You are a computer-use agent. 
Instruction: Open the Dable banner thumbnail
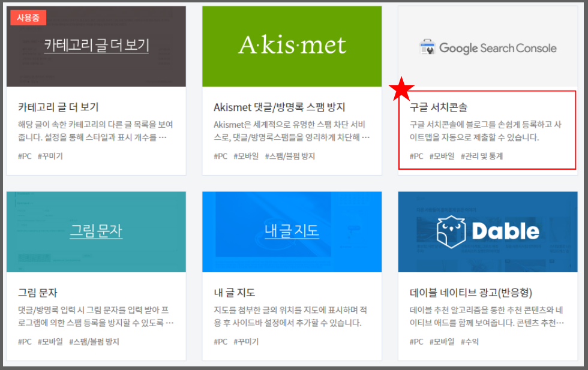click(487, 231)
